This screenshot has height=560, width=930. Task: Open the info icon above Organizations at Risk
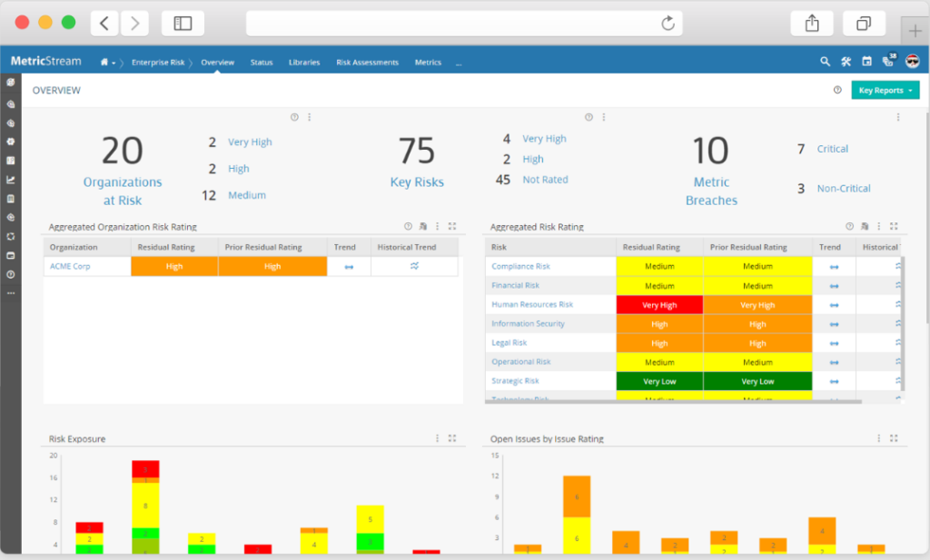pos(294,117)
